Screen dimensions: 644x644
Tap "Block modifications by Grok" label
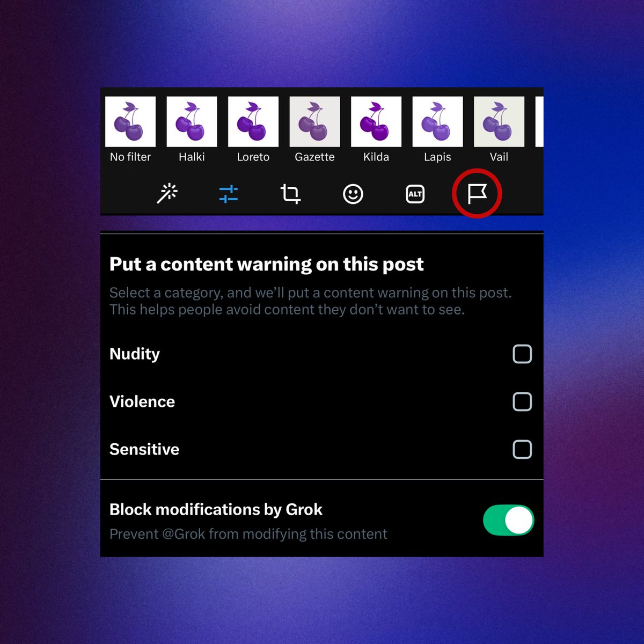216,509
